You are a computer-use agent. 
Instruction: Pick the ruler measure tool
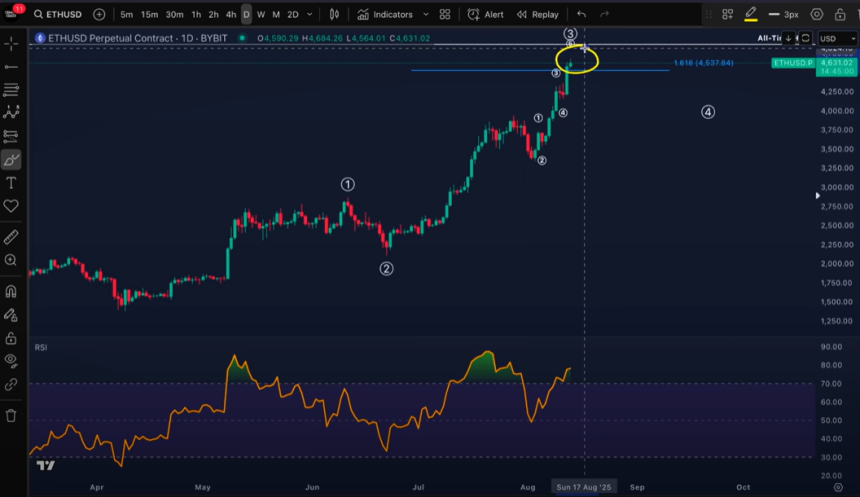[11, 237]
